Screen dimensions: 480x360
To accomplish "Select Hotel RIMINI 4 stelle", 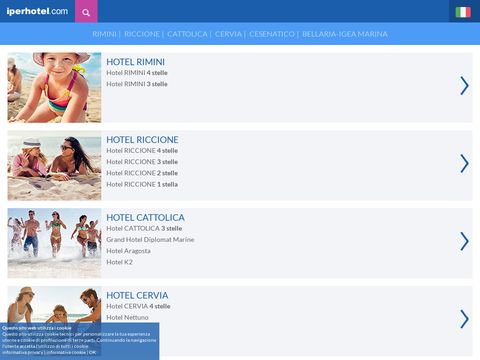I will [x=137, y=73].
